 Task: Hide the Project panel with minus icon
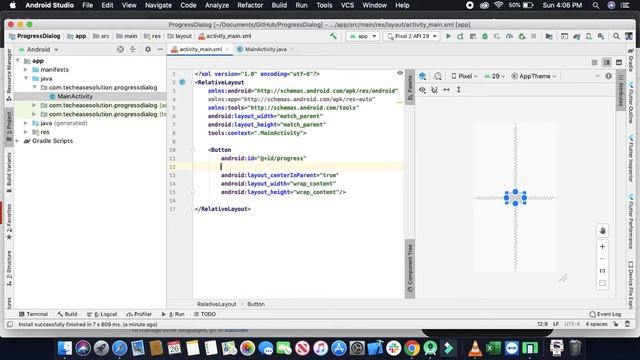(160, 49)
